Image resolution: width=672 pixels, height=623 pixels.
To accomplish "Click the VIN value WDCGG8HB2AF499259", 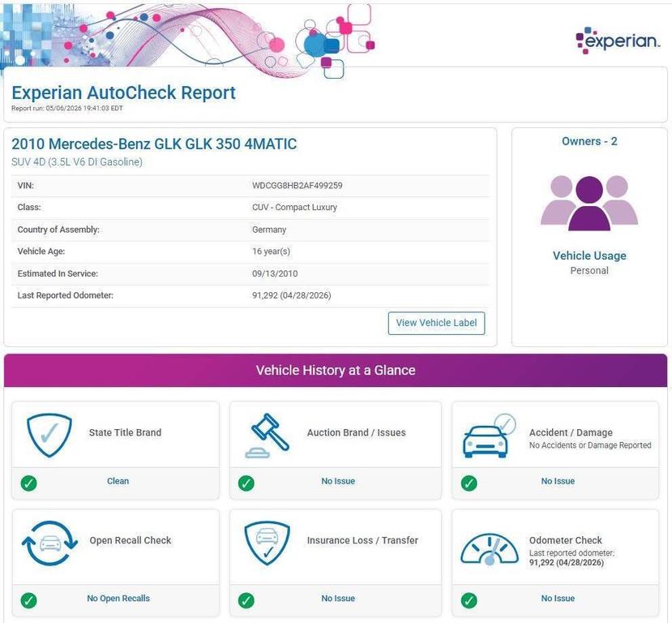I will pos(297,186).
